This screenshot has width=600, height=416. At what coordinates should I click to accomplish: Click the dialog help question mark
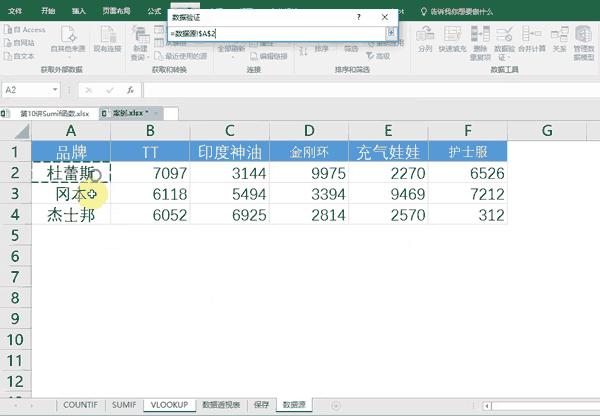pyautogui.click(x=359, y=17)
